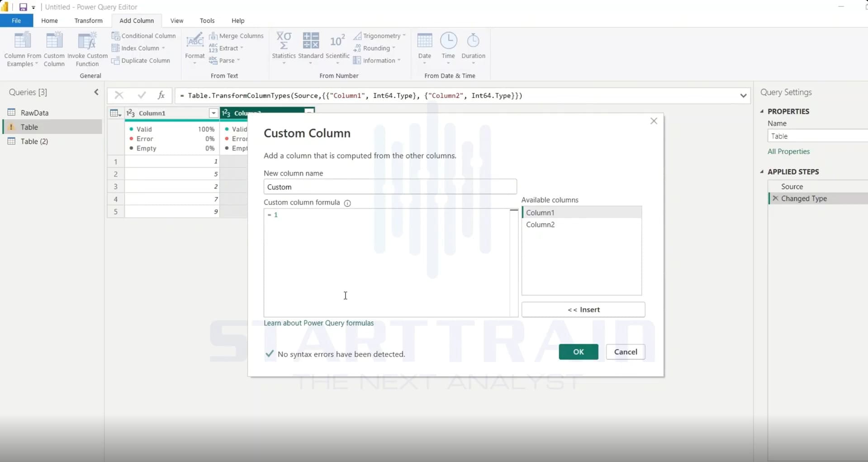This screenshot has height=462, width=868.
Task: Select the Table (2) query
Action: [x=52, y=141]
